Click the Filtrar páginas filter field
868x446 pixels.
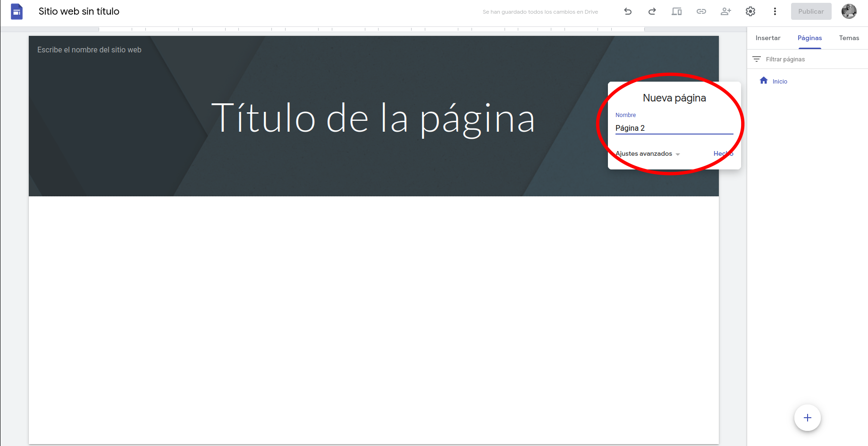[785, 59]
